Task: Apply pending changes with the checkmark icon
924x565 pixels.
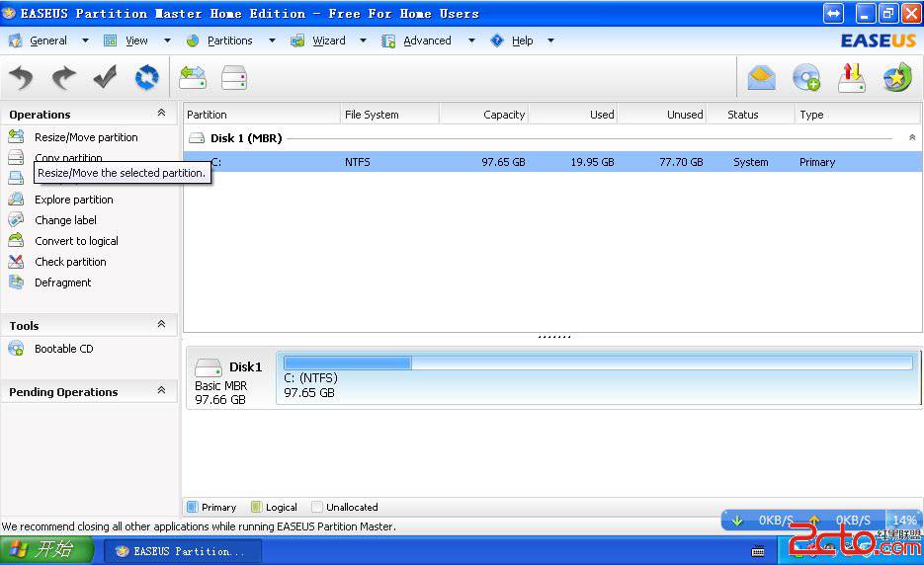Action: click(x=106, y=77)
